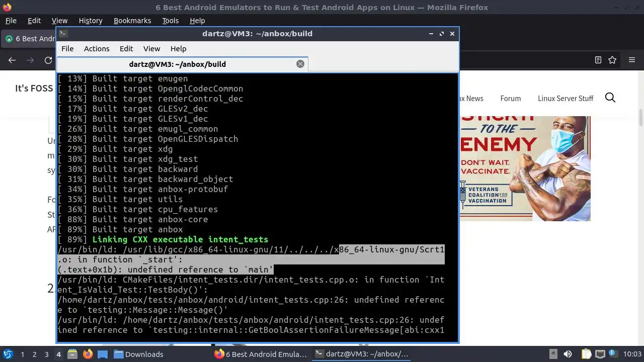Expand hidden system tray icons arrow
Image resolution: width=644 pixels, height=362 pixels.
pos(553,354)
